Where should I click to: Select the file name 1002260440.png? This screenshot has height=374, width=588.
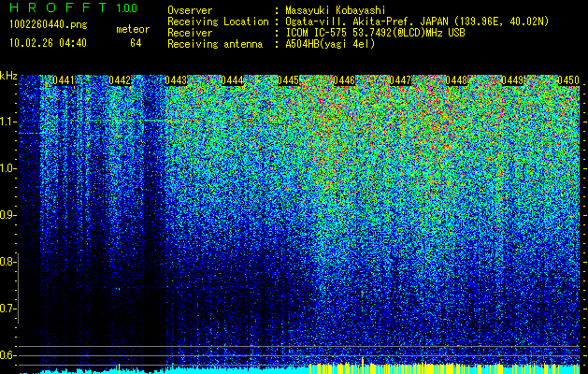(x=49, y=25)
